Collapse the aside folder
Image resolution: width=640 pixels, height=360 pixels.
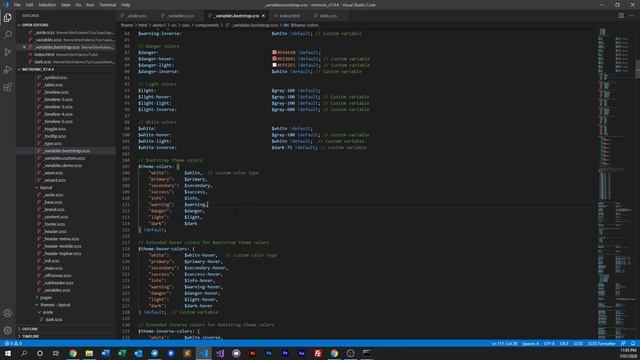coord(48,312)
